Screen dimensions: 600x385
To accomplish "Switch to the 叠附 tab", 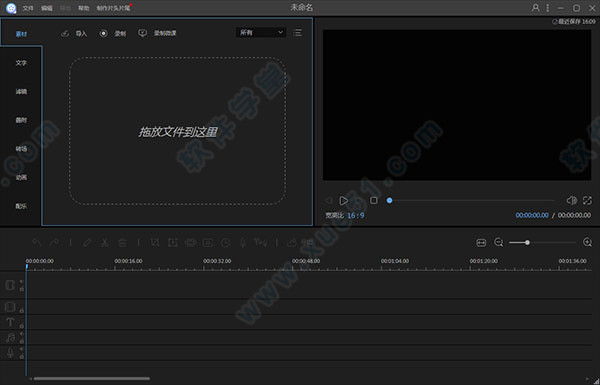I will pos(21,120).
